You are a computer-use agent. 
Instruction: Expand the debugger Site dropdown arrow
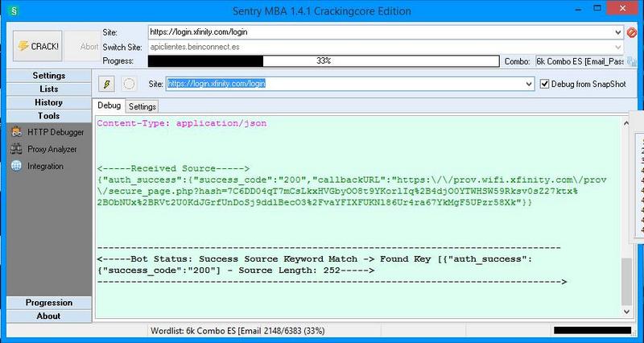coord(529,85)
